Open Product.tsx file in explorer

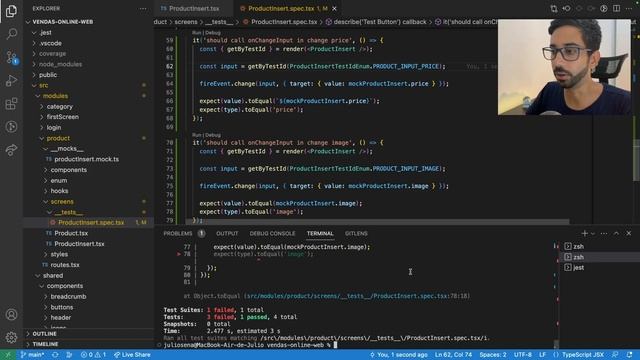[71, 233]
